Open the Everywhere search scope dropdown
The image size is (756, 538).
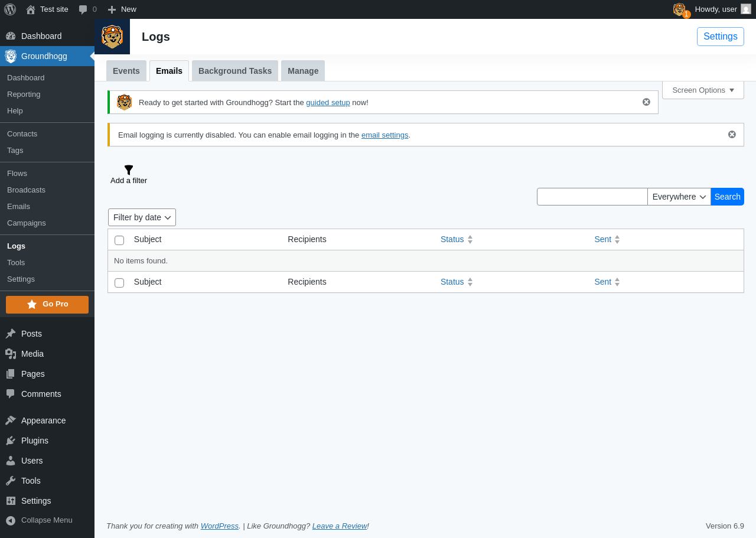[x=679, y=197]
